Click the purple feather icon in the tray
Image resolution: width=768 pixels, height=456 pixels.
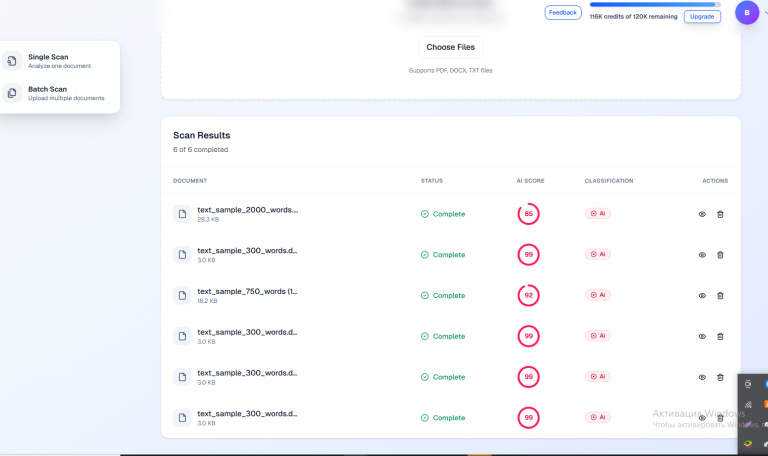pos(748,424)
